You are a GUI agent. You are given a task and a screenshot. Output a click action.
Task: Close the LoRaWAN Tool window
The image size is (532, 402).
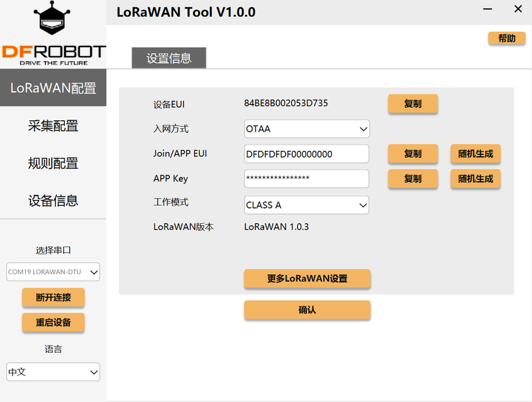coord(518,9)
